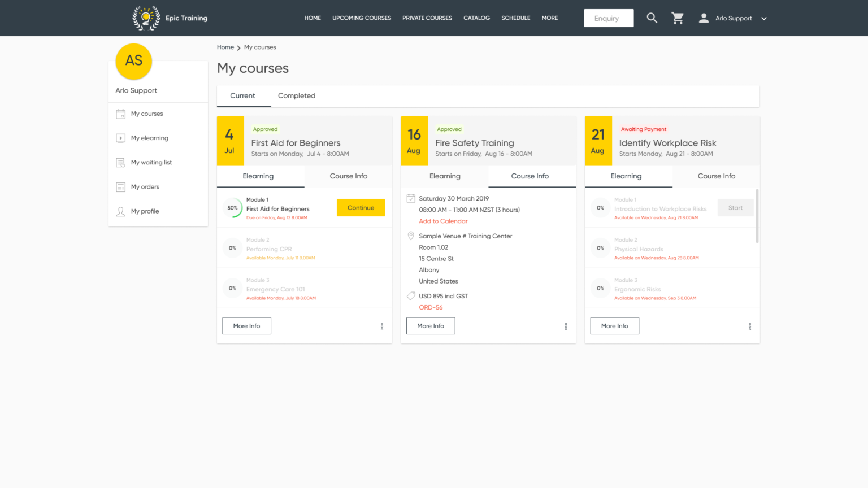Viewport: 868px width, 488px height.
Task: Click the My orders sidebar icon
Action: tap(120, 187)
